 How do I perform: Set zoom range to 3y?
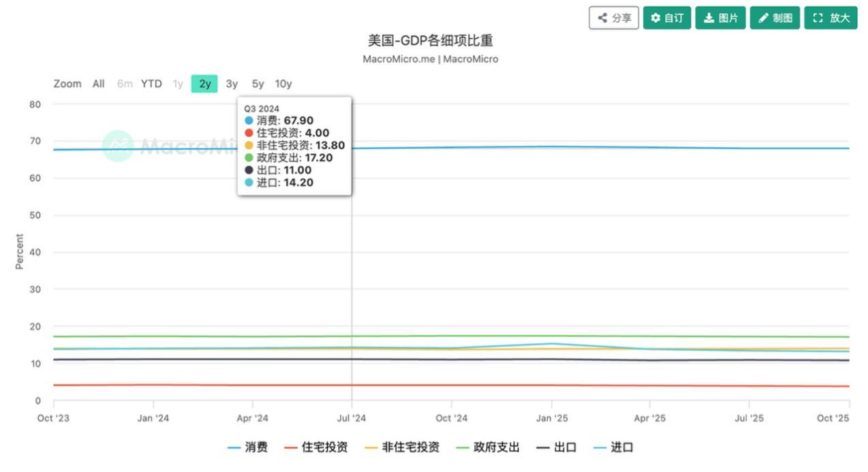(x=232, y=84)
